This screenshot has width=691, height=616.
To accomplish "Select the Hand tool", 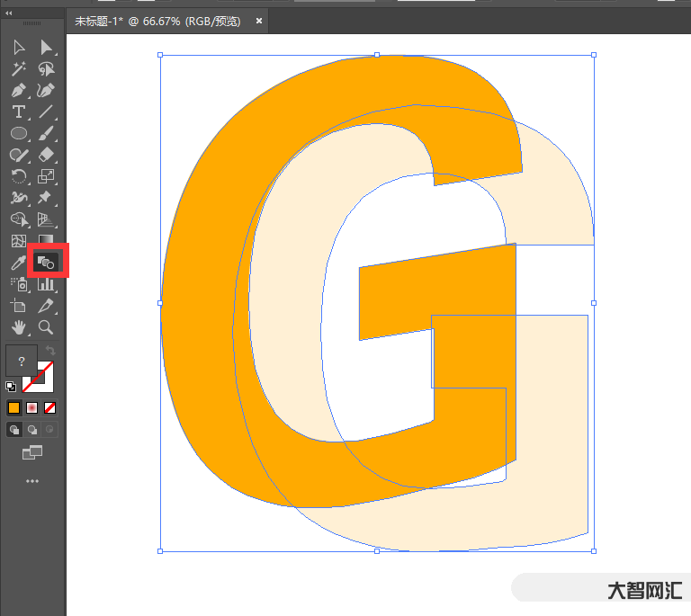I will pos(19,327).
